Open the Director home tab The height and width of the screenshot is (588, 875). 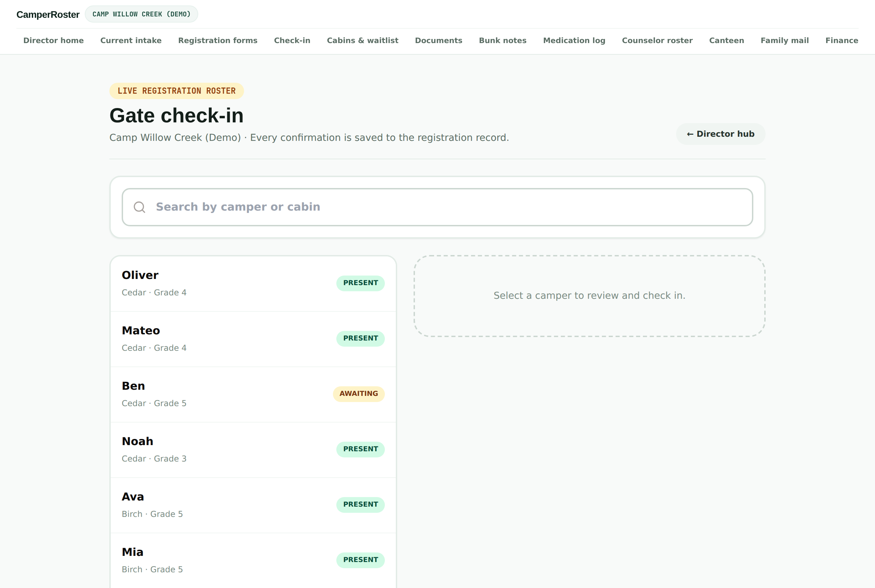pos(53,40)
